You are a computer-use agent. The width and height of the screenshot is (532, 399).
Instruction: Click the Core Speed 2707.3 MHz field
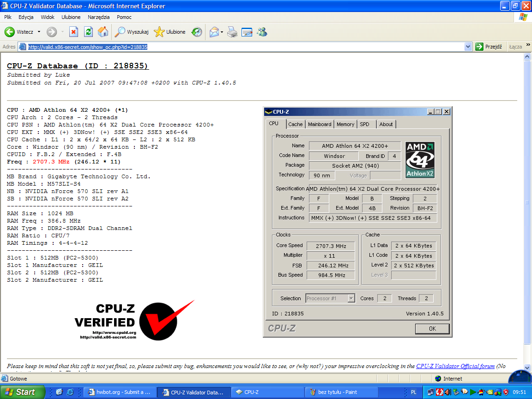click(331, 246)
